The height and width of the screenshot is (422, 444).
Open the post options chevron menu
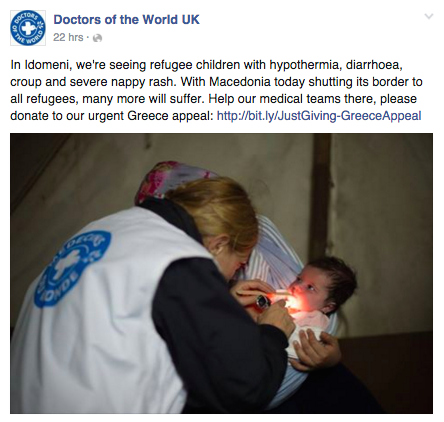click(429, 16)
